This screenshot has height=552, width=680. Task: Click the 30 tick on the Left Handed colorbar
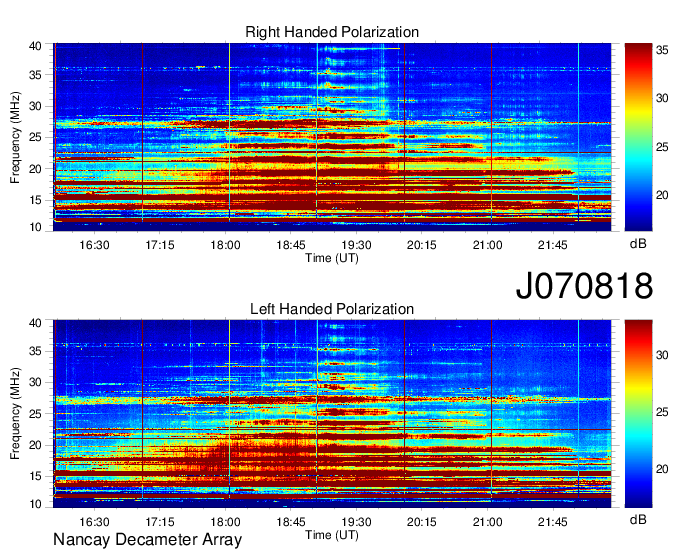662,355
